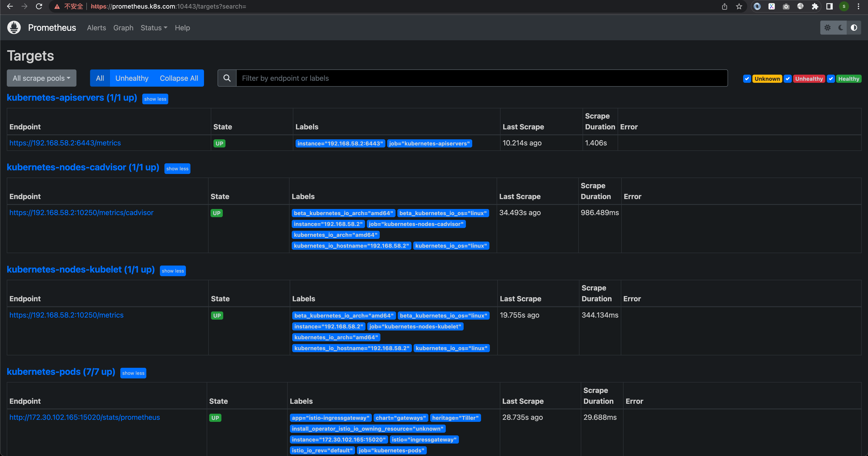
Task: Switch to light theme sun icon
Action: pyautogui.click(x=827, y=28)
